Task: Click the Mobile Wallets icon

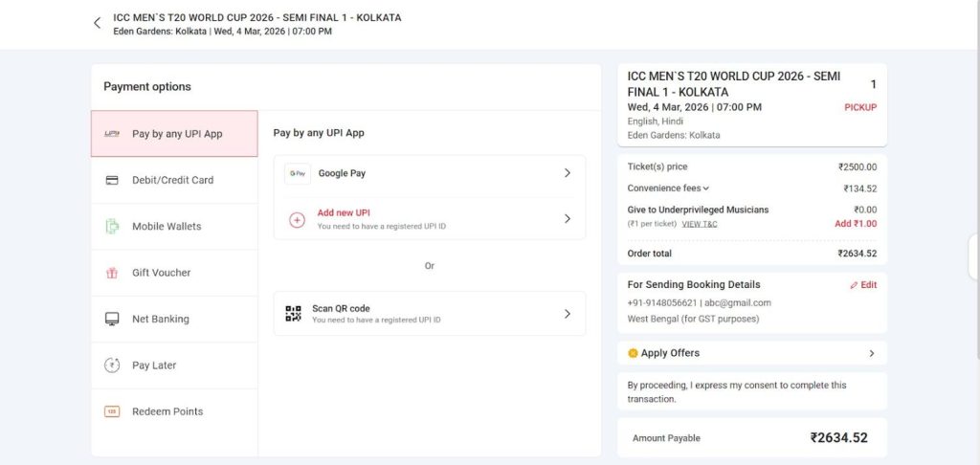Action: point(112,227)
